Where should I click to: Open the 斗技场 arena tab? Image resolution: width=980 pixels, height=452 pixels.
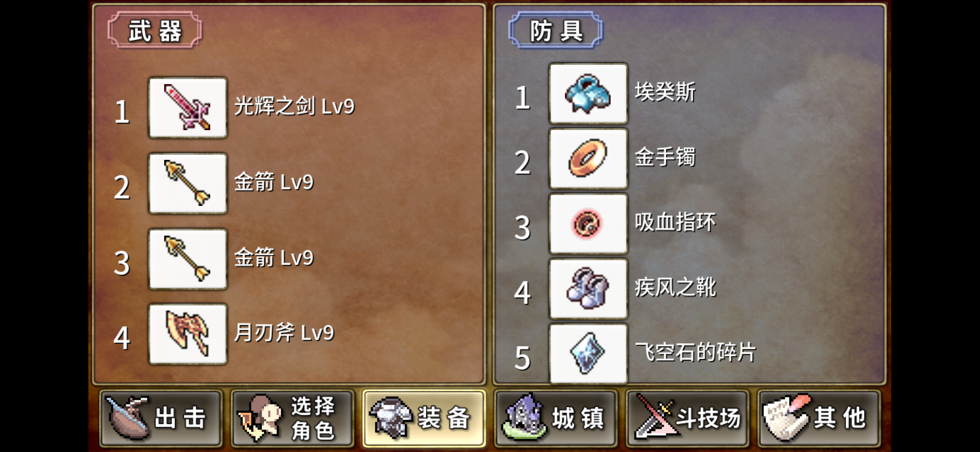click(687, 419)
